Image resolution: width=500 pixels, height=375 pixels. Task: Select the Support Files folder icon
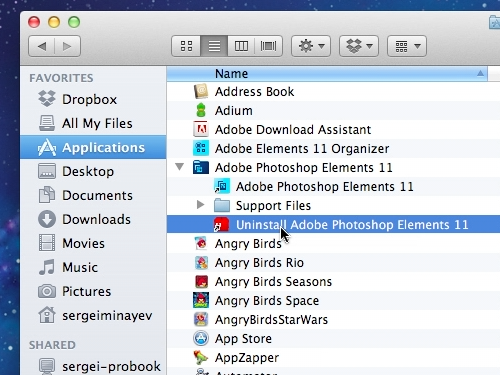pos(222,205)
